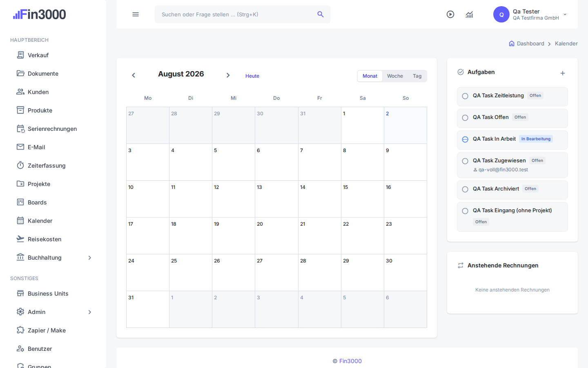Click the Anstehende Rechnungen heading
The image size is (588, 368).
click(503, 265)
